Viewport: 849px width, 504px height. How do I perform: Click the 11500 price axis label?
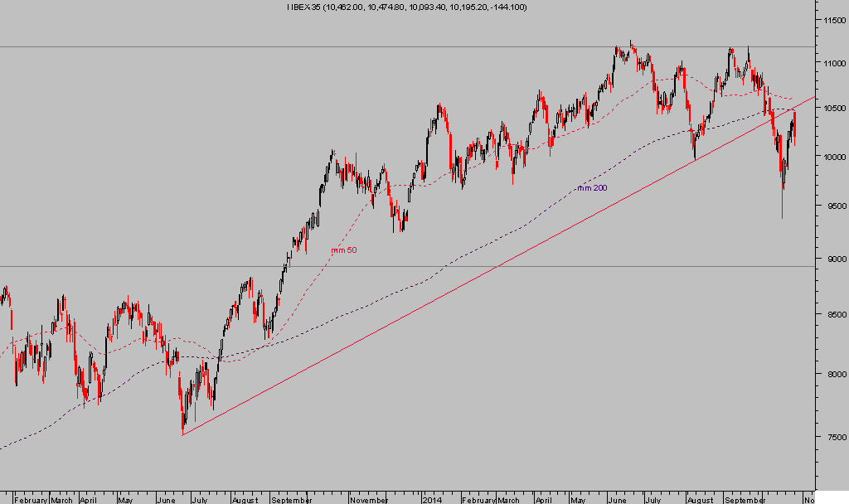click(832, 19)
